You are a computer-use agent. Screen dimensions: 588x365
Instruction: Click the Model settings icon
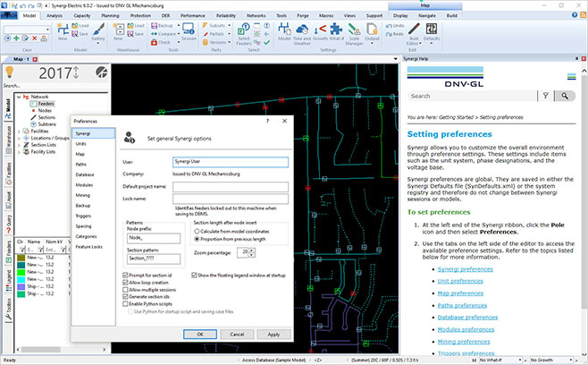pyautogui.click(x=284, y=30)
